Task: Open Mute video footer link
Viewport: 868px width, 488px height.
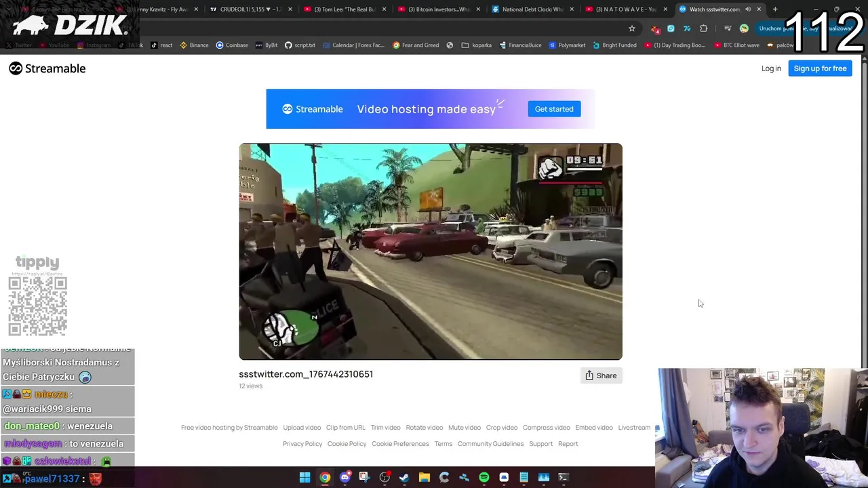Action: click(x=465, y=428)
